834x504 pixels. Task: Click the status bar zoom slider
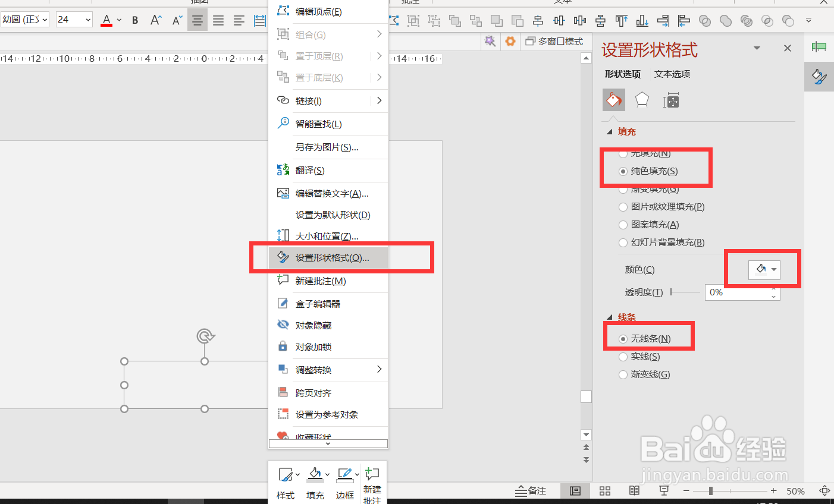click(x=730, y=491)
